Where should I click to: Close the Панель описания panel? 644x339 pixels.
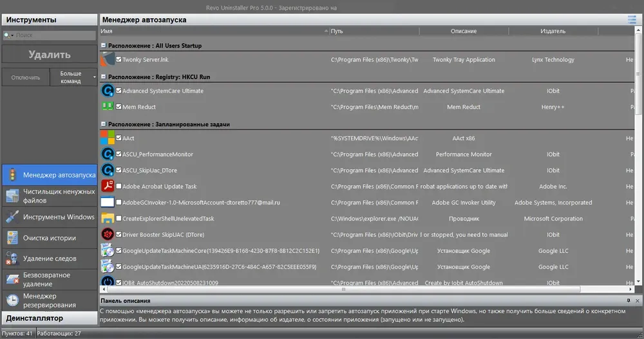click(x=638, y=300)
